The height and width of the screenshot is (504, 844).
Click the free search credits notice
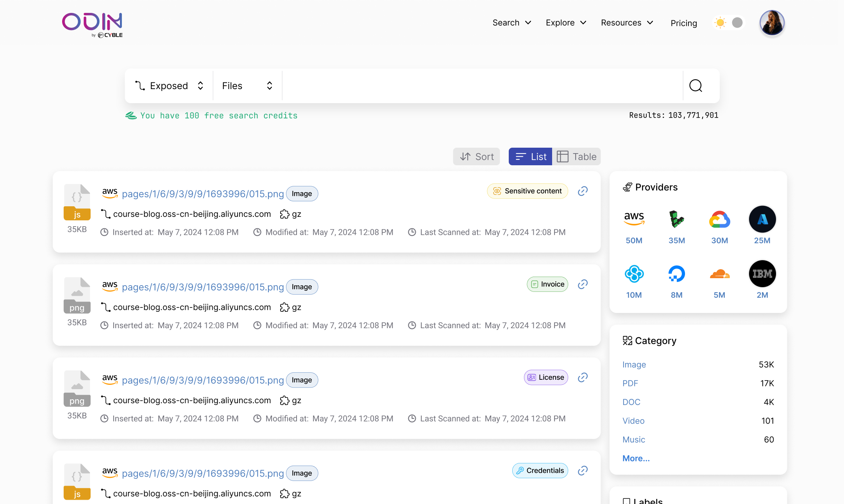pos(211,116)
